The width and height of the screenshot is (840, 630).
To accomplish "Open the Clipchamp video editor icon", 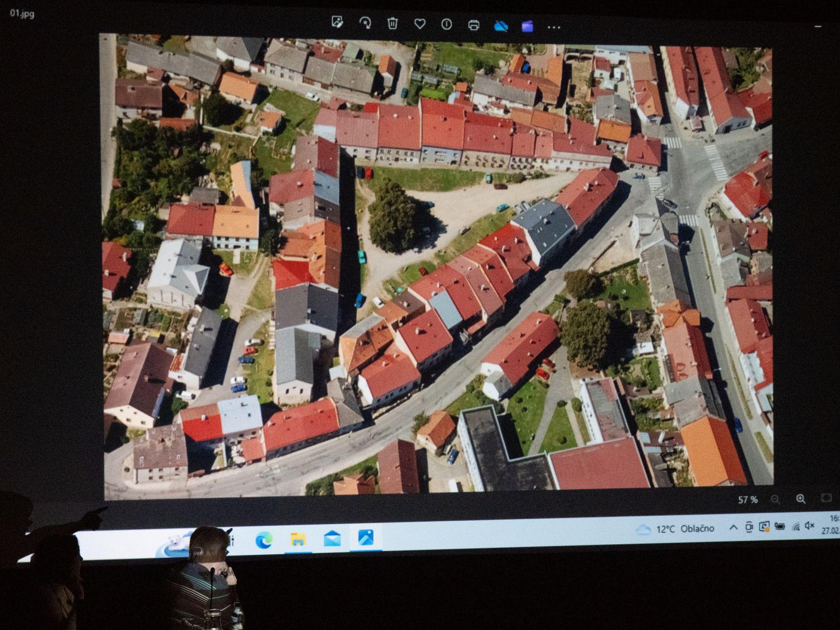I will pos(527,26).
